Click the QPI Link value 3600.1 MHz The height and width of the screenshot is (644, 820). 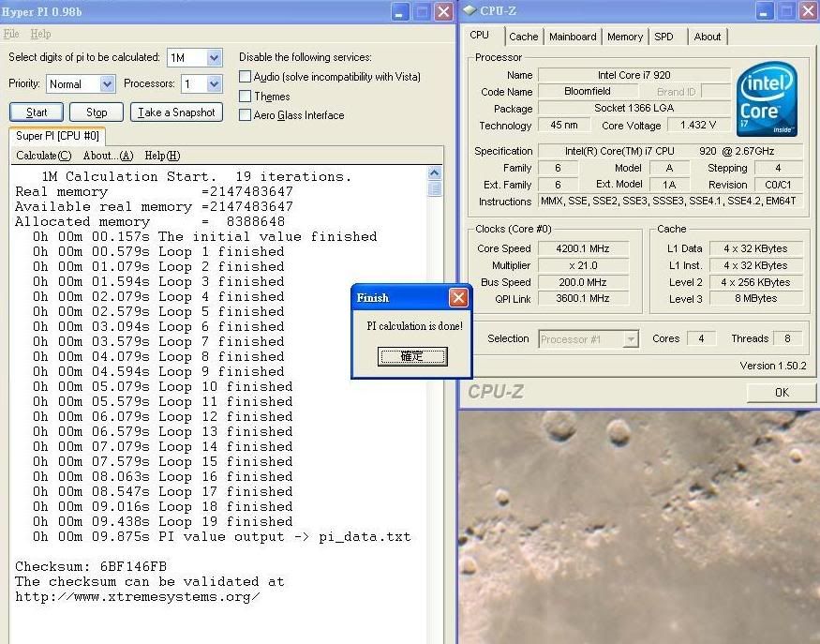583,298
